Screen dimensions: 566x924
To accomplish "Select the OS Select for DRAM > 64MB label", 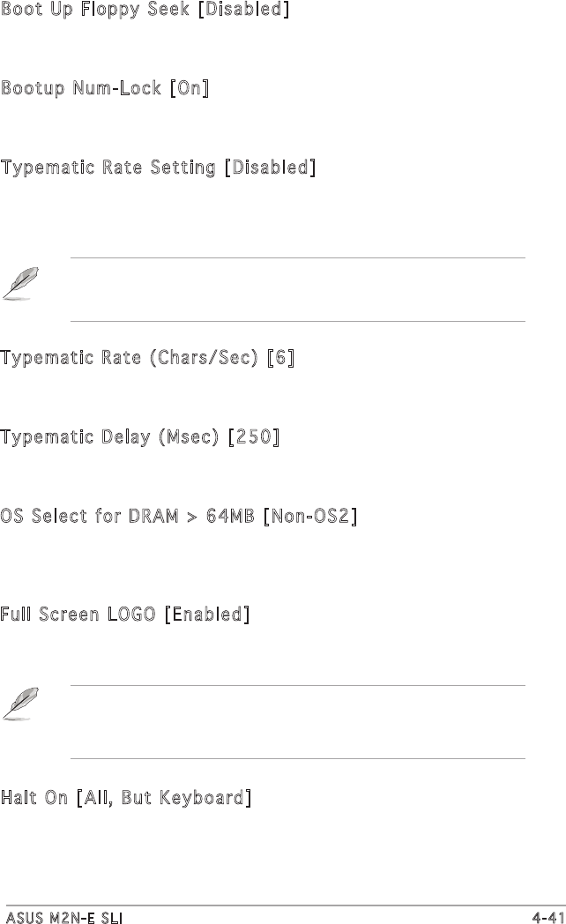I will click(126, 513).
